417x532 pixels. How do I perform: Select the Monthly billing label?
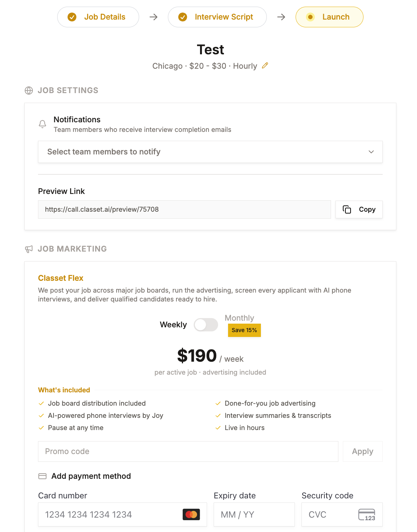239,318
